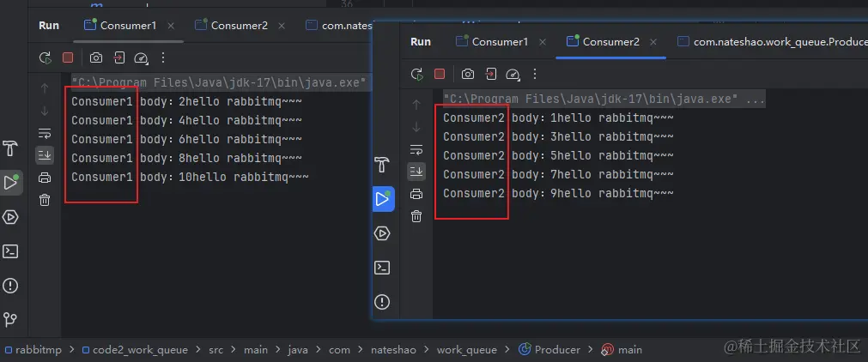
Task: Toggle scroll to end in right console
Action: pyautogui.click(x=416, y=172)
